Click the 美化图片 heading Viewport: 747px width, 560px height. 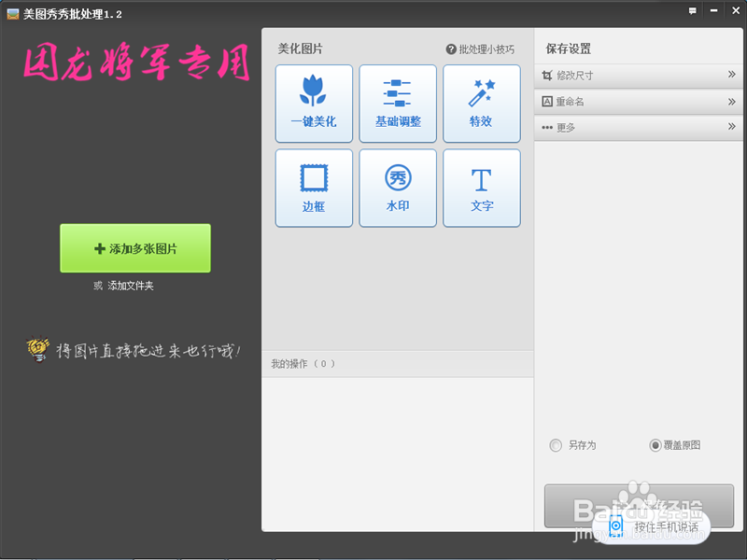(x=300, y=49)
